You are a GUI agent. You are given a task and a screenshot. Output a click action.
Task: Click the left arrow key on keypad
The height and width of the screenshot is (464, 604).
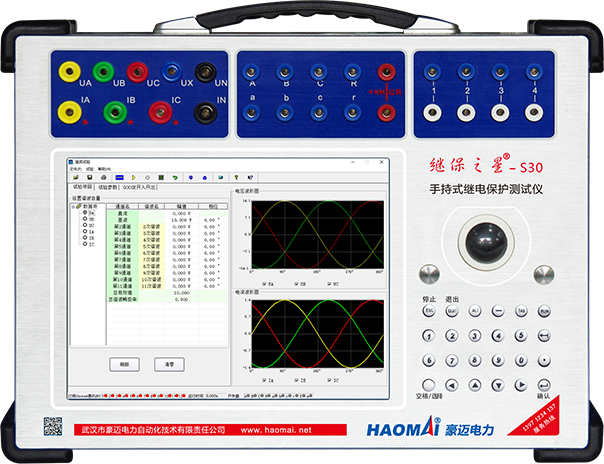click(x=452, y=385)
